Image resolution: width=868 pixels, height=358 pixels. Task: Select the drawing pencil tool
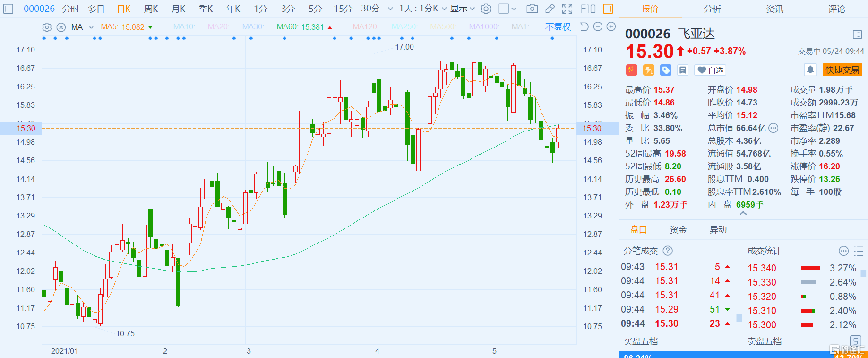550,9
